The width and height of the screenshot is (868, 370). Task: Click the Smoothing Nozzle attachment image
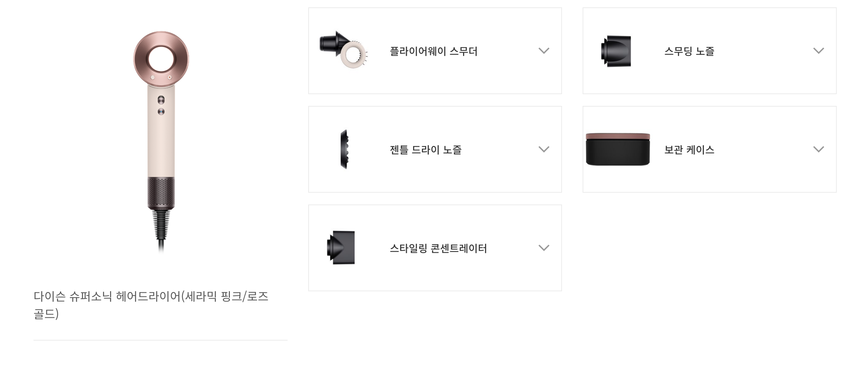click(616, 51)
